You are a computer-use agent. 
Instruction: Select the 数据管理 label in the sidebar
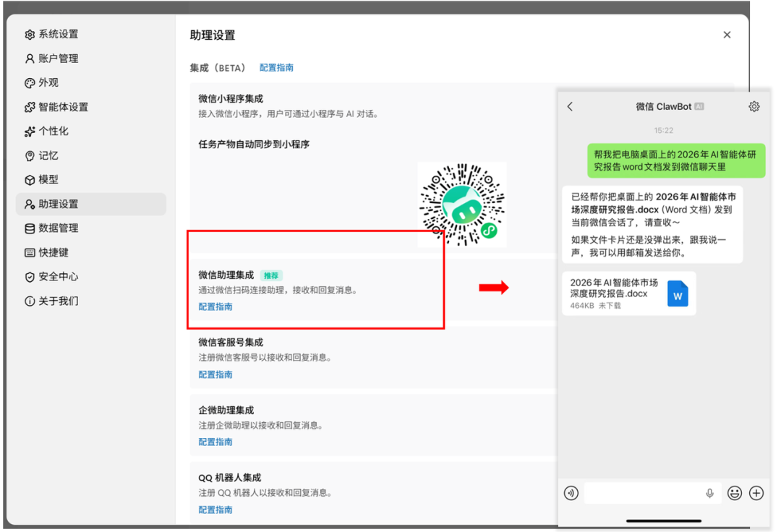[x=59, y=228]
